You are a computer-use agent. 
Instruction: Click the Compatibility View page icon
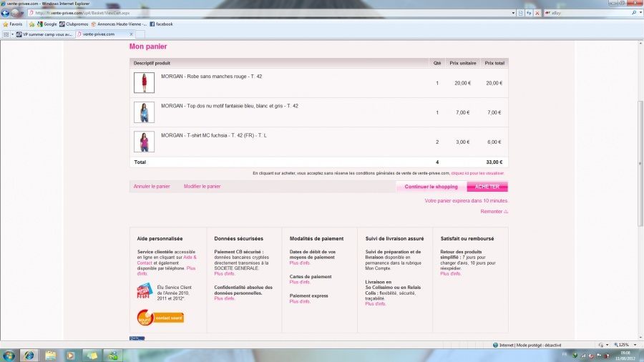(x=520, y=13)
